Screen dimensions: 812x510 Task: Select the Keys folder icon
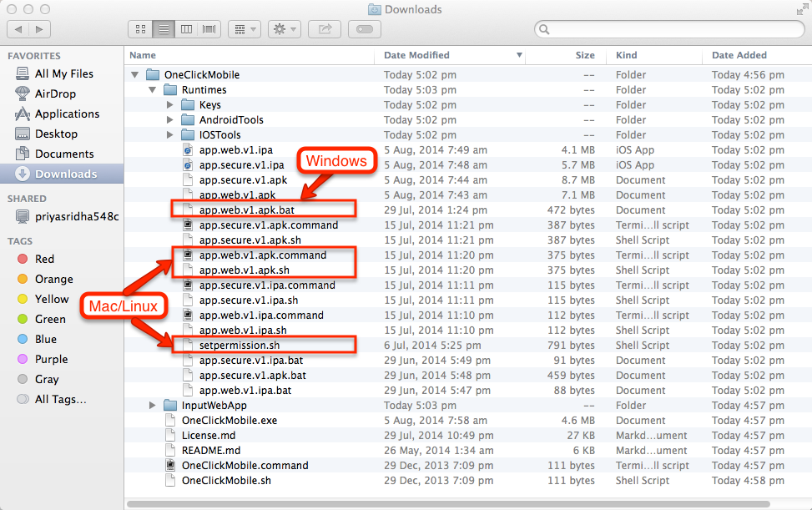(x=188, y=104)
